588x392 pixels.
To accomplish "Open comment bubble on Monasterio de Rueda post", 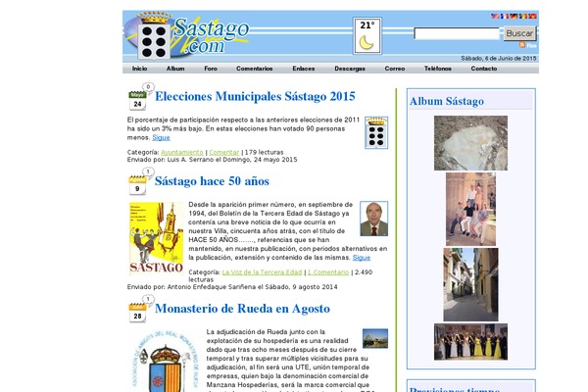I will coord(148,299).
